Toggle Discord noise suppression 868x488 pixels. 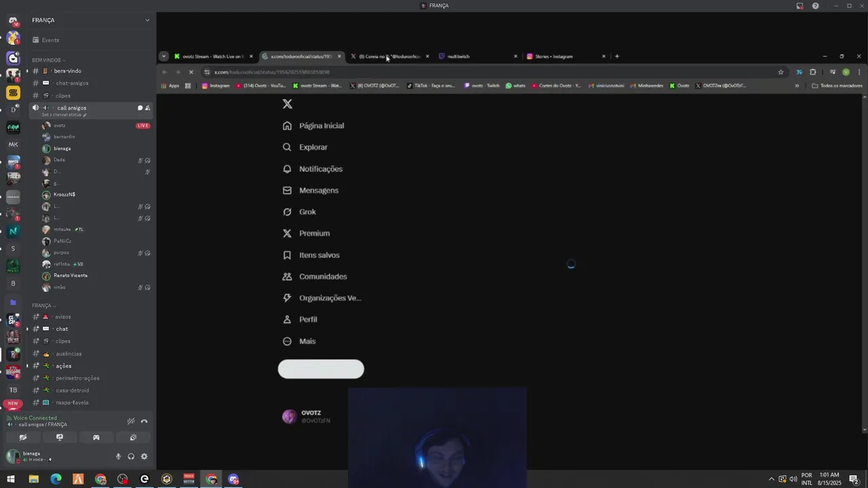coord(131,421)
